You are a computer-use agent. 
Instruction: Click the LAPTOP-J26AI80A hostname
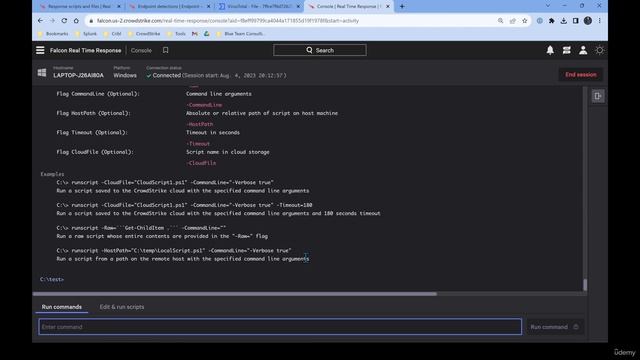(78, 76)
